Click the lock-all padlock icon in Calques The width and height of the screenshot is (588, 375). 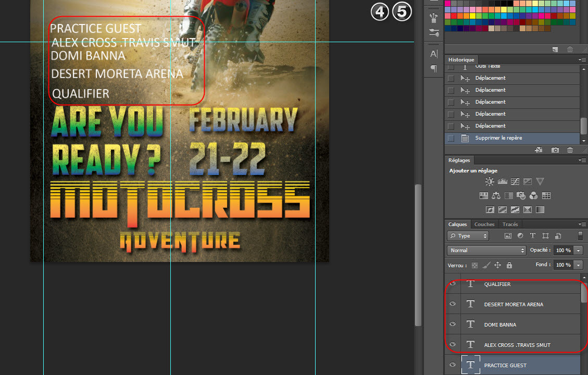pos(509,265)
